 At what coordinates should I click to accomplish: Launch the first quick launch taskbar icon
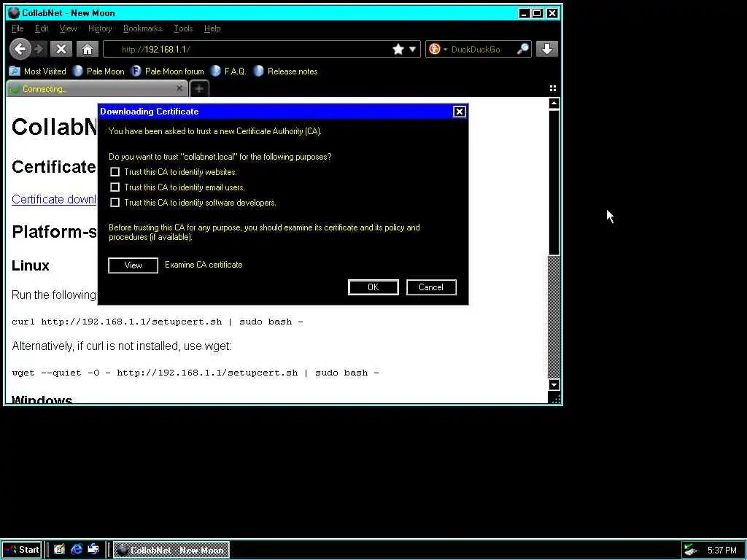point(59,550)
